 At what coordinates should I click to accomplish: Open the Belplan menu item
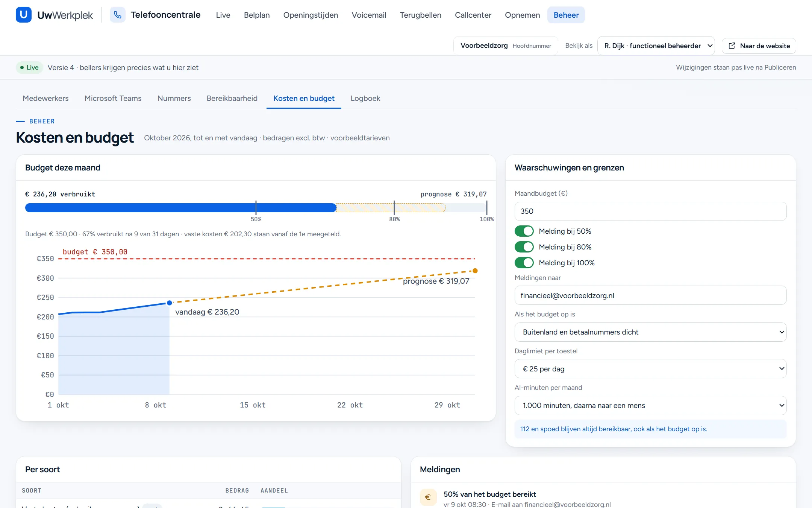257,15
